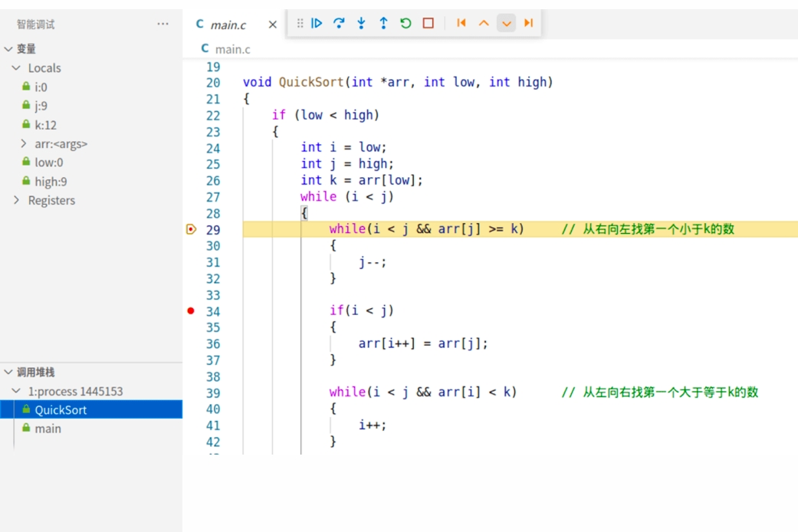Click line number 39 in gutter

(213, 393)
